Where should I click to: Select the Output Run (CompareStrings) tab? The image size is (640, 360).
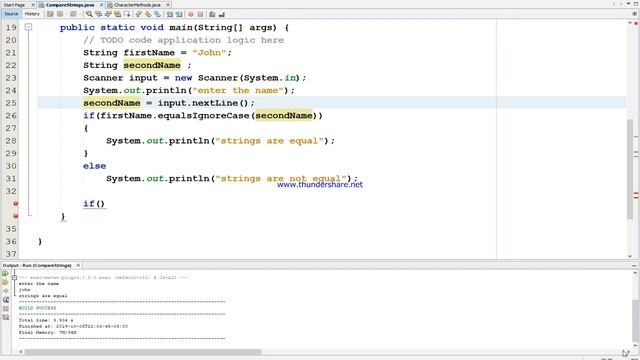point(37,265)
